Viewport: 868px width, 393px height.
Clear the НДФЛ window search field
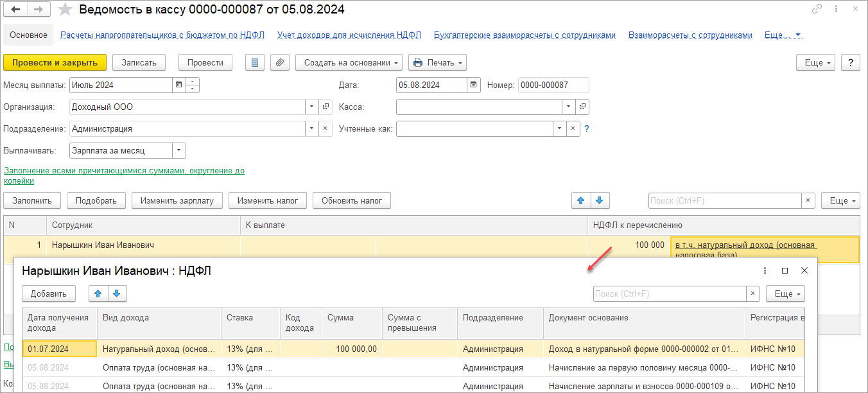coord(754,293)
